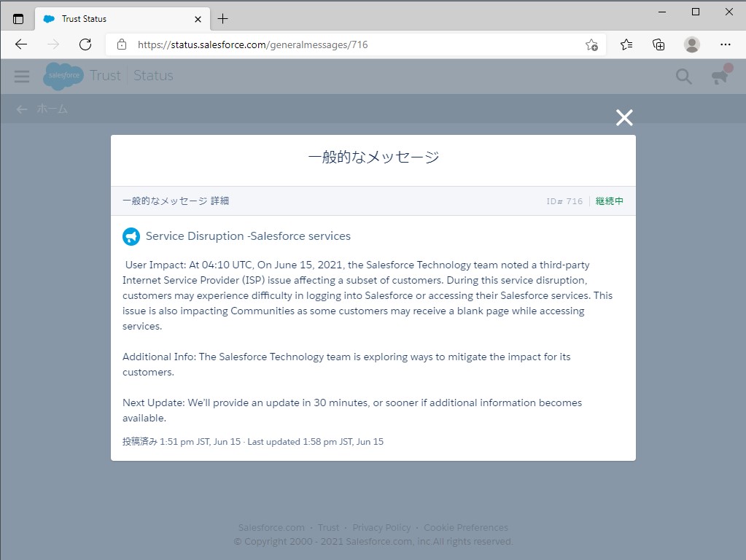Dismiss the message with the X
Image resolution: width=746 pixels, height=560 pixels.
623,117
